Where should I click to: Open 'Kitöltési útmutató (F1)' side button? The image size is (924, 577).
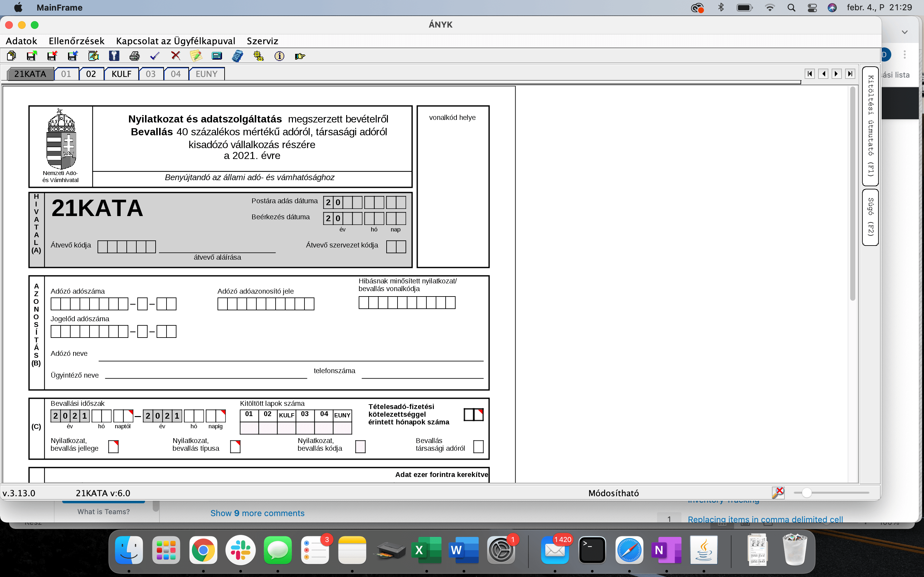(870, 126)
